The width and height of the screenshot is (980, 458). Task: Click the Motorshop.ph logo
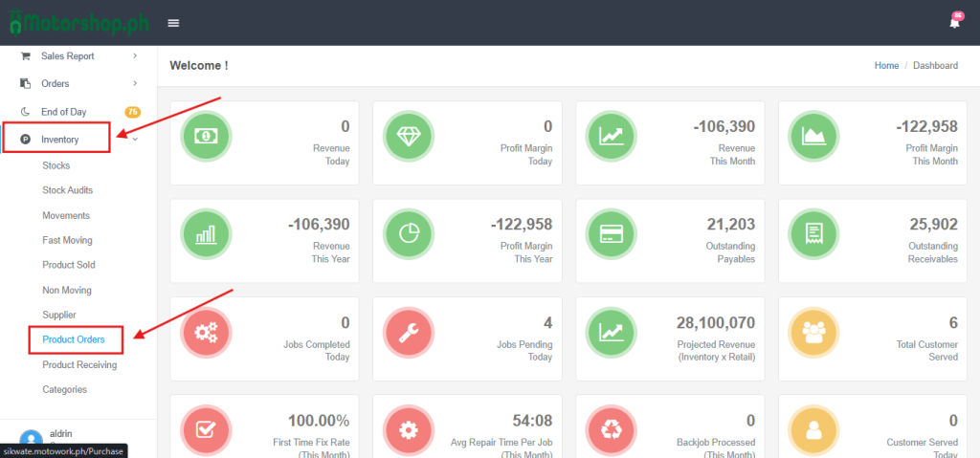[77, 23]
